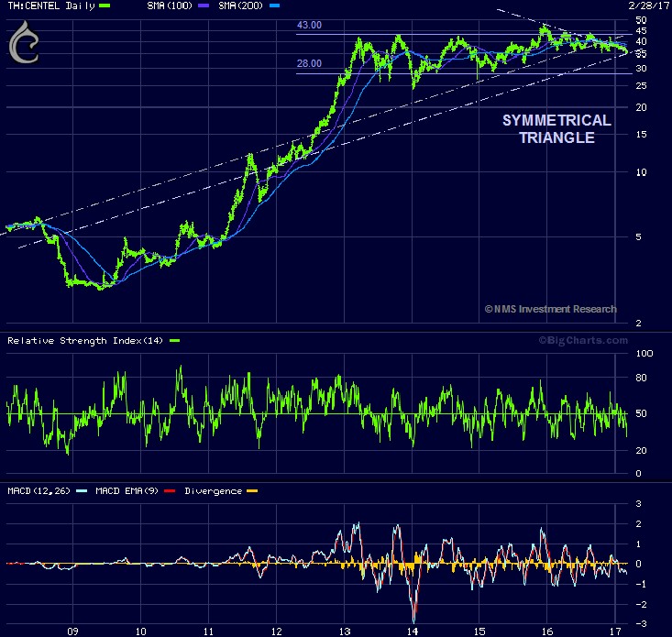The height and width of the screenshot is (637, 672).
Task: Click the TH:CENTEL Daily chart title
Action: [51, 5]
